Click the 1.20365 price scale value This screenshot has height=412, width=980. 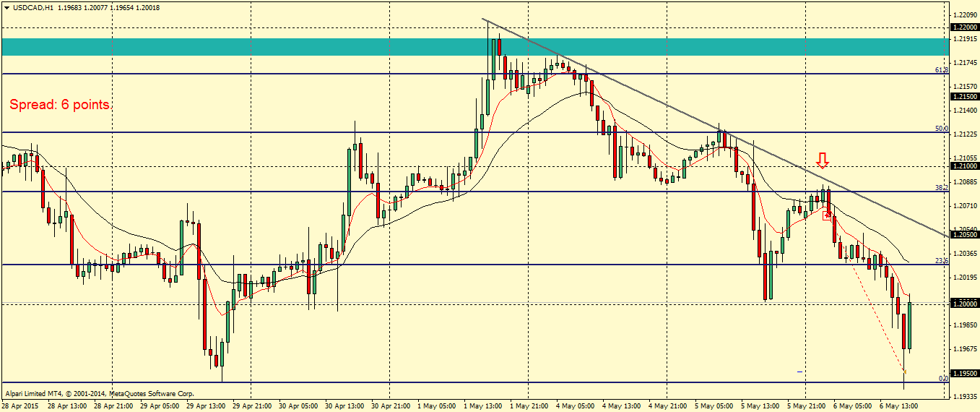[966, 253]
